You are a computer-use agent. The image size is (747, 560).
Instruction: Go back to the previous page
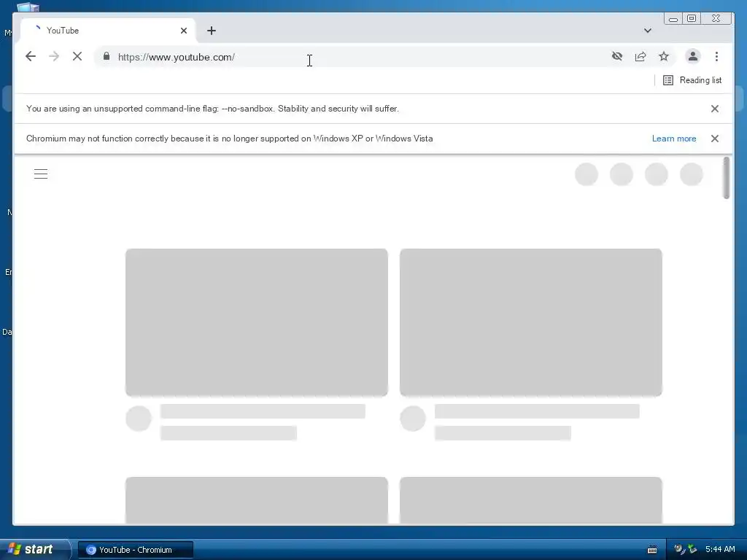[31, 57]
